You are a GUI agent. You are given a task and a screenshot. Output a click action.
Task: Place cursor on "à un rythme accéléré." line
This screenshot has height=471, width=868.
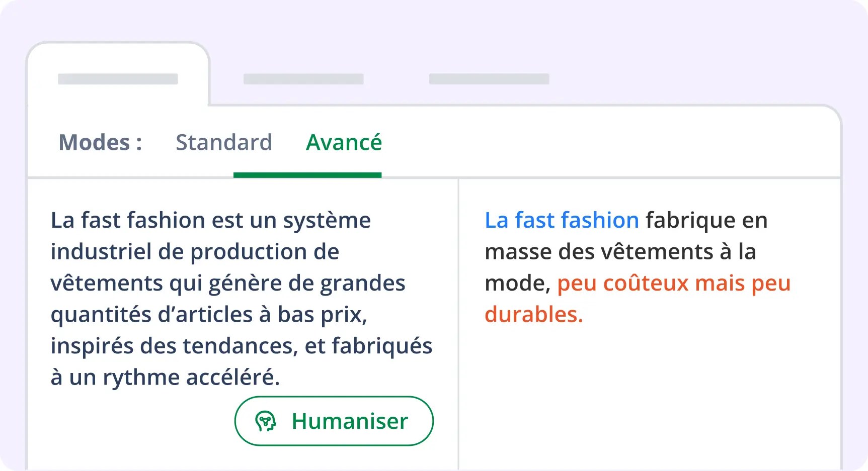pyautogui.click(x=165, y=378)
